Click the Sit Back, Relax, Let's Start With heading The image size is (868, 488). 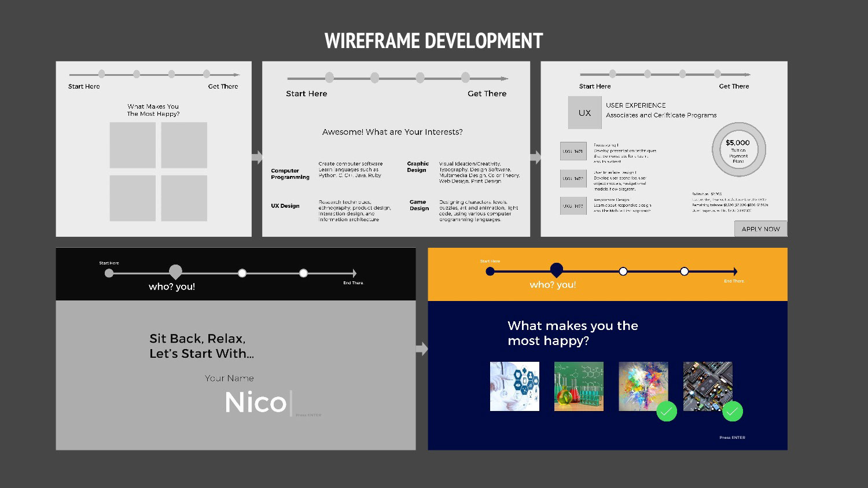point(201,346)
